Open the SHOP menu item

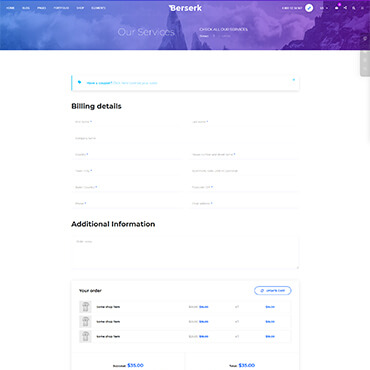80,8
